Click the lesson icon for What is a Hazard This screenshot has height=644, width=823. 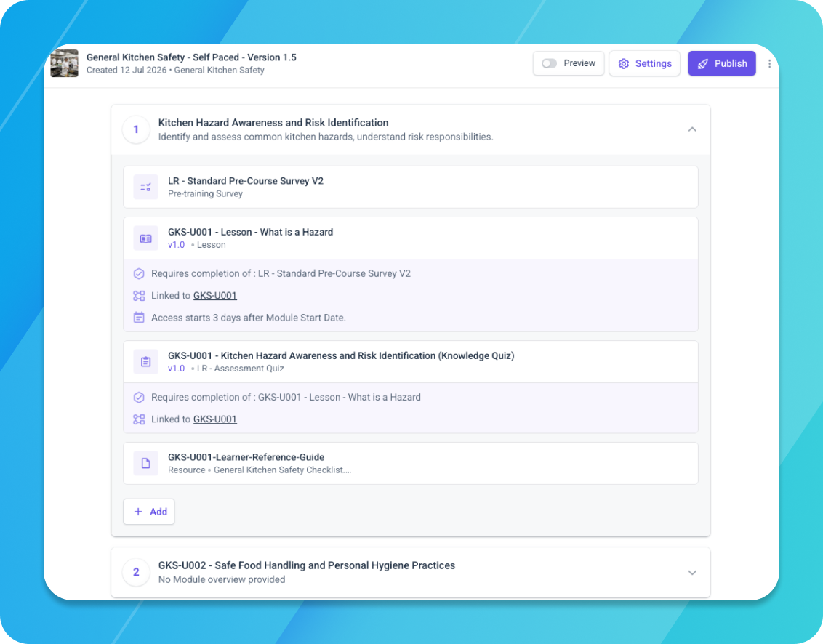[146, 238]
